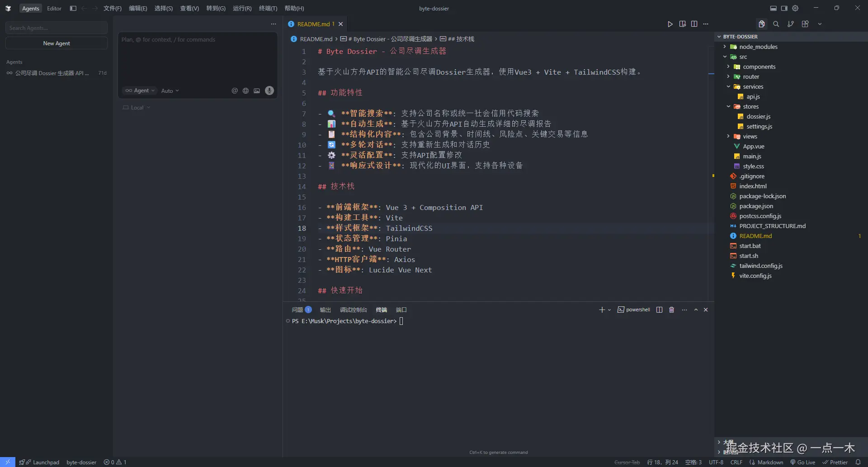868x467 pixels.
Task: Open the Extensions view icon
Action: point(805,24)
